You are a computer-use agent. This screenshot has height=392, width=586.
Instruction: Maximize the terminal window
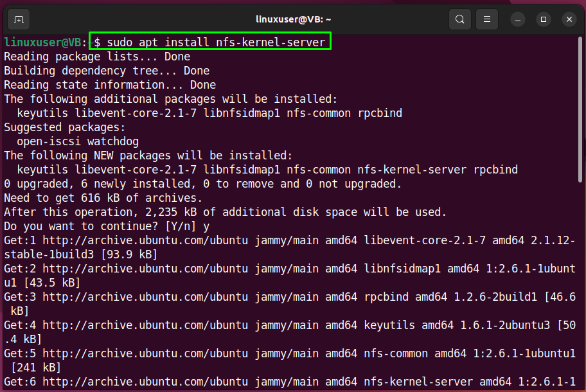pyautogui.click(x=544, y=19)
